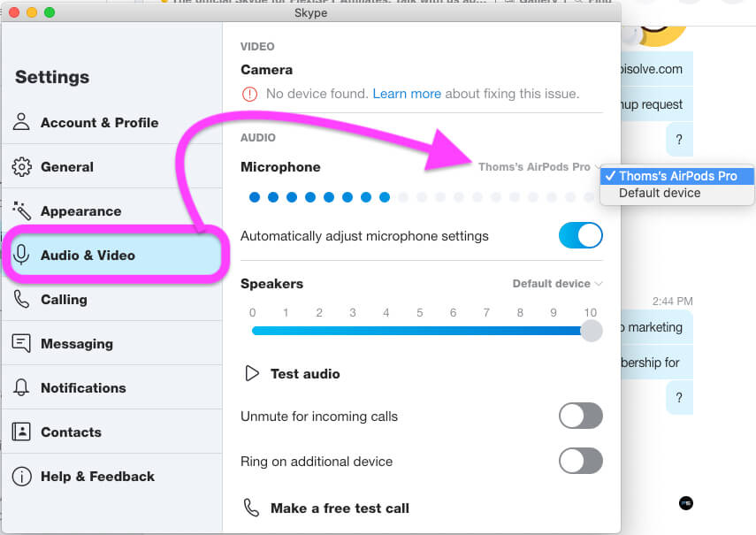Enable Unmute for incoming calls
The image size is (756, 535).
coord(581,416)
